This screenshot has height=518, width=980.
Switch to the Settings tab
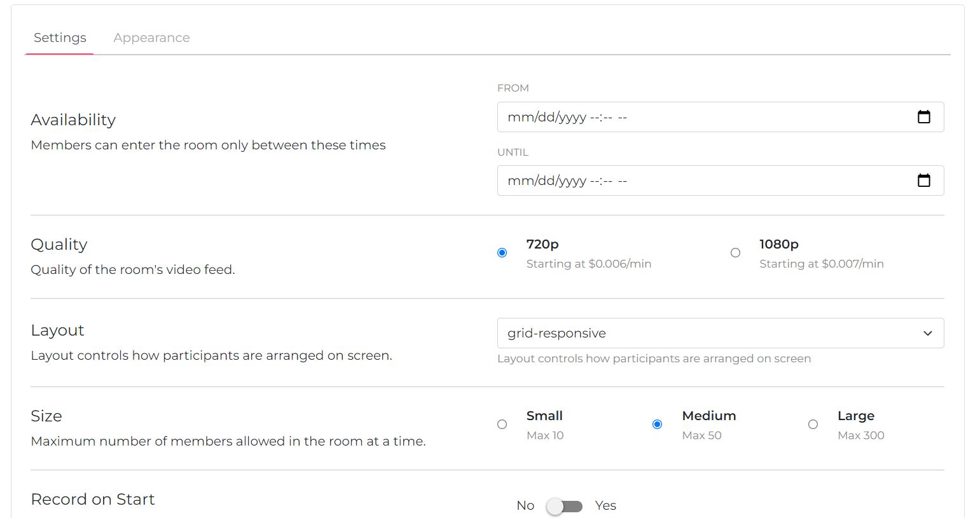60,37
